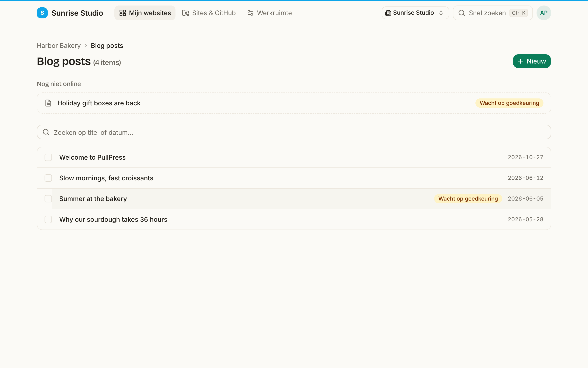Focus the Zoeken op titel of datum field
Image resolution: width=588 pixels, height=368 pixels.
(x=294, y=132)
